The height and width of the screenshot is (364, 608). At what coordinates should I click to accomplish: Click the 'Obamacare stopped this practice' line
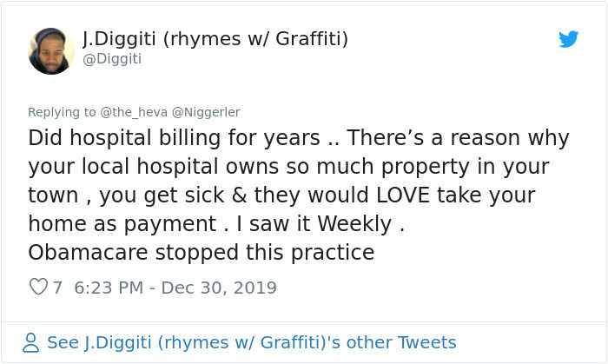tap(201, 252)
